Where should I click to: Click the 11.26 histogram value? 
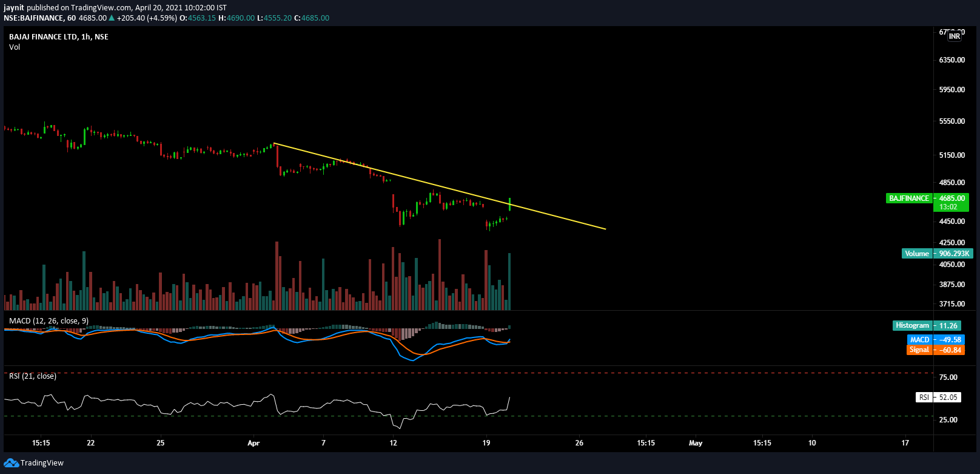948,326
